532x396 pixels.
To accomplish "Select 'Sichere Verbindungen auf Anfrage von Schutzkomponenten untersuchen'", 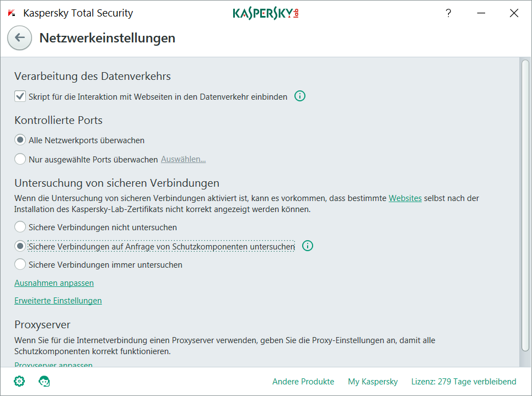I will pos(20,246).
